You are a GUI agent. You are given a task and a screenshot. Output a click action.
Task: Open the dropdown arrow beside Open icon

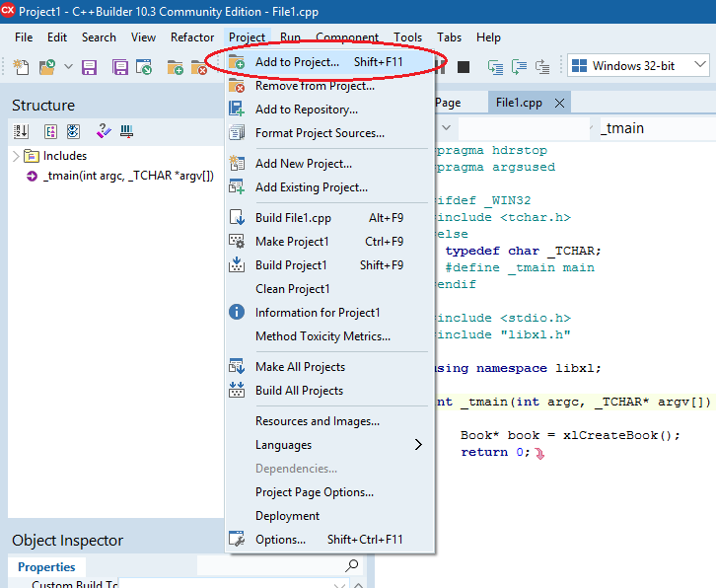pos(68,67)
